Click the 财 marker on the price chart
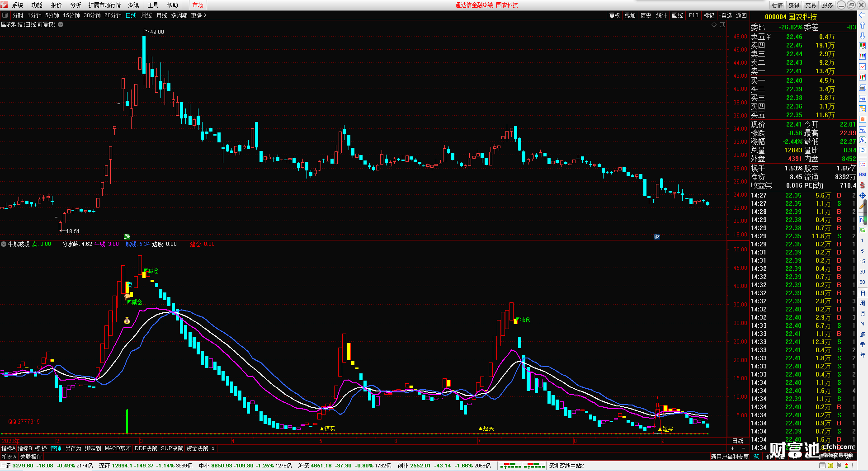 point(657,236)
